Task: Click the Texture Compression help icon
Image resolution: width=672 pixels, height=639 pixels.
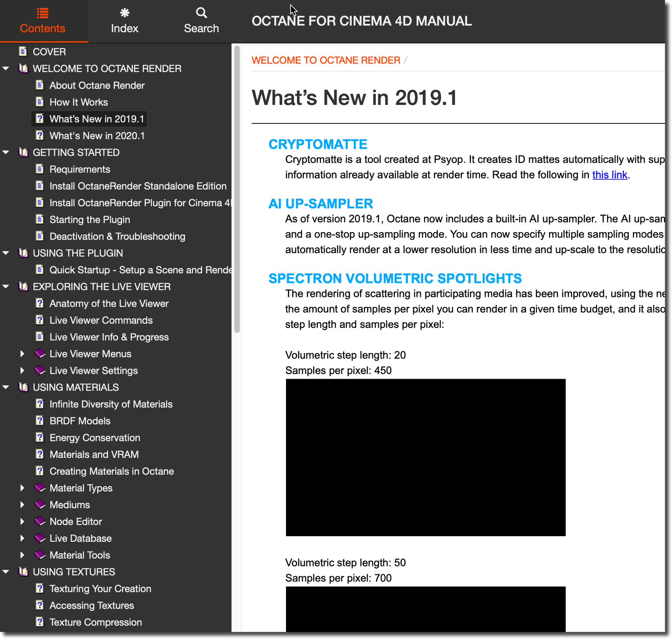Action: [40, 622]
